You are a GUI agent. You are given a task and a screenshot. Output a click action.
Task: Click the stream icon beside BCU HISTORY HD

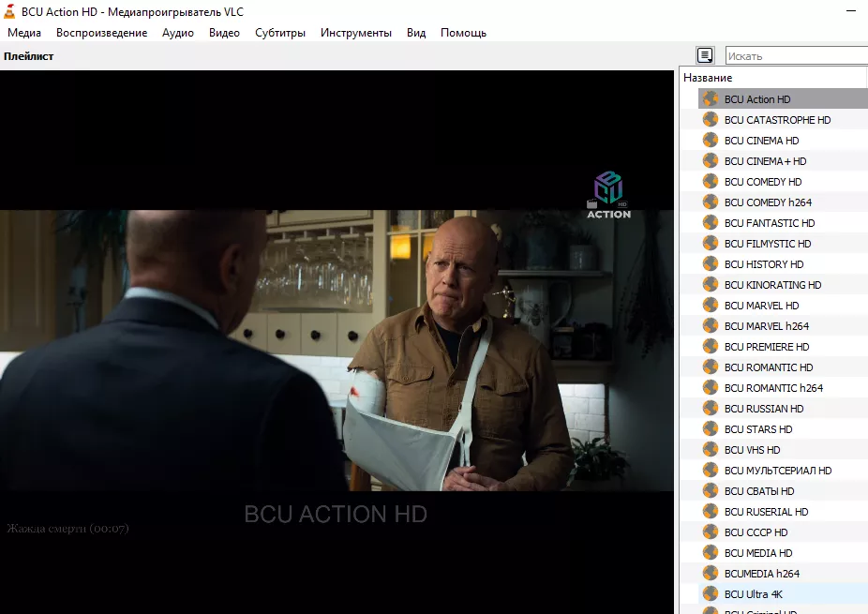711,264
